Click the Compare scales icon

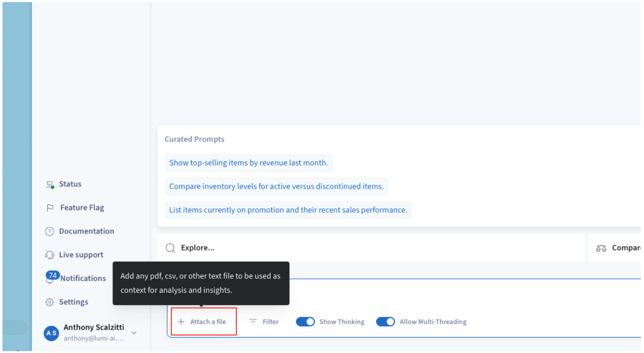[x=601, y=248]
